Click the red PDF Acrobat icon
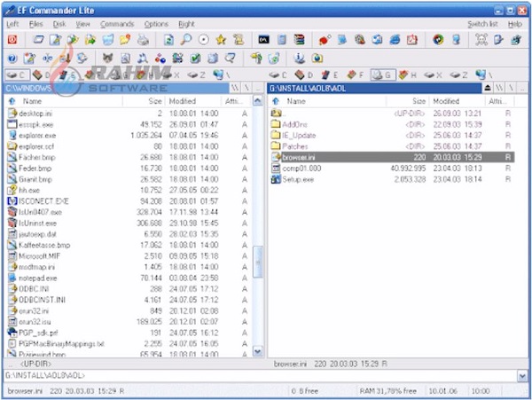 (412, 40)
